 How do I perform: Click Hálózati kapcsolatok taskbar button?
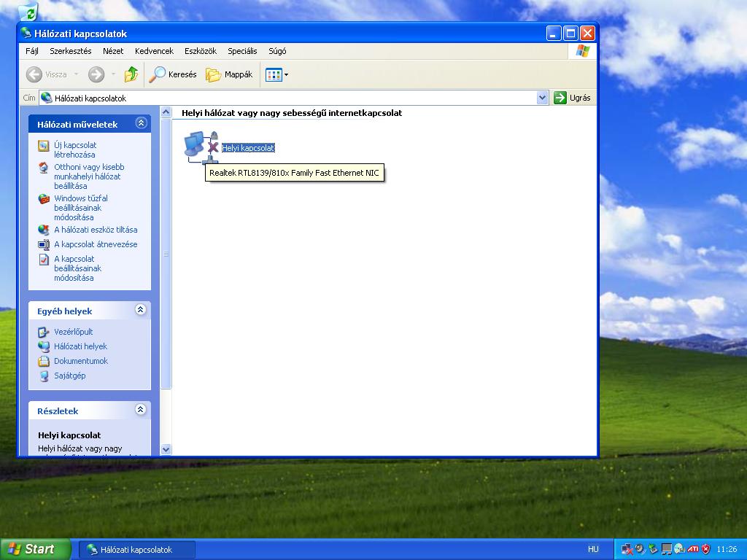[136, 550]
